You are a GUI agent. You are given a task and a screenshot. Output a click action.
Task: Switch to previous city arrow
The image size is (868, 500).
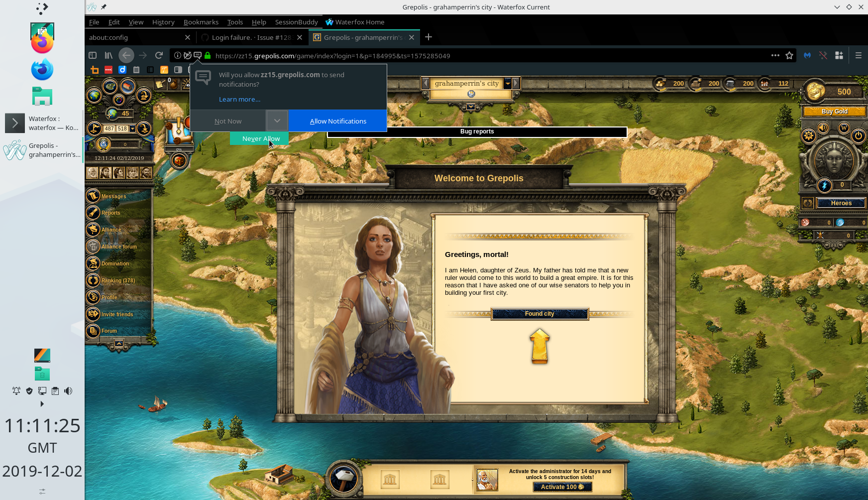coord(426,83)
